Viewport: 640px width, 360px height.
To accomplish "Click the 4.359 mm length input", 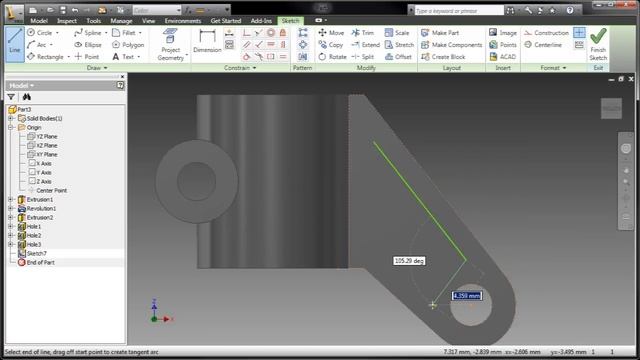I will pos(467,296).
